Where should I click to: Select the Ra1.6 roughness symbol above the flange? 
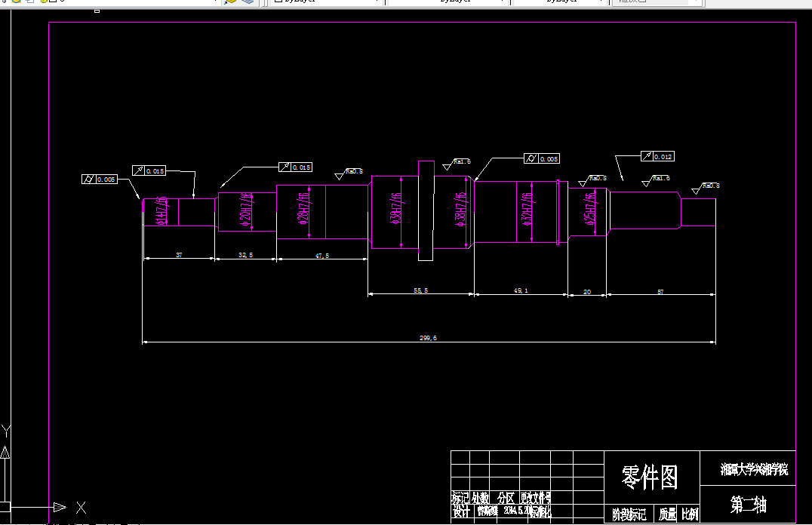(x=457, y=164)
